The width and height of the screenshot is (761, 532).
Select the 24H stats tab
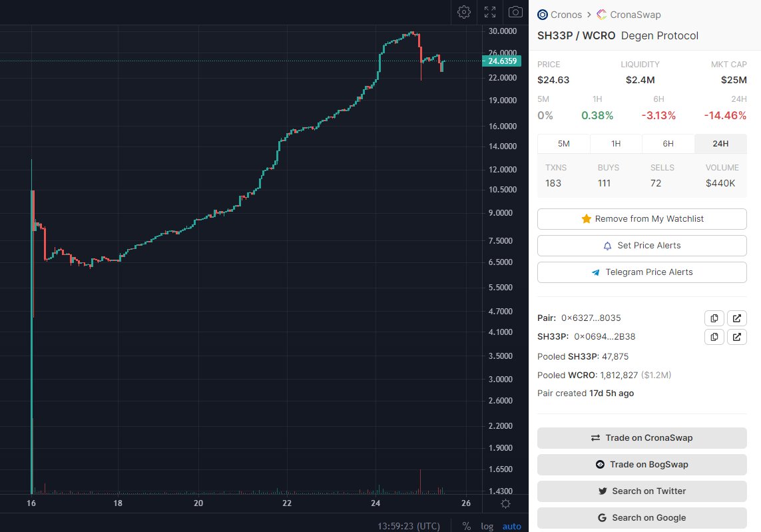click(x=720, y=144)
